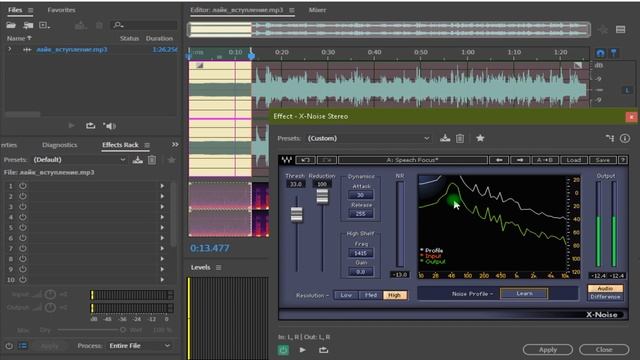Open effect menu arrow for slot 9
640x360 pixels.
pyautogui.click(x=162, y=269)
